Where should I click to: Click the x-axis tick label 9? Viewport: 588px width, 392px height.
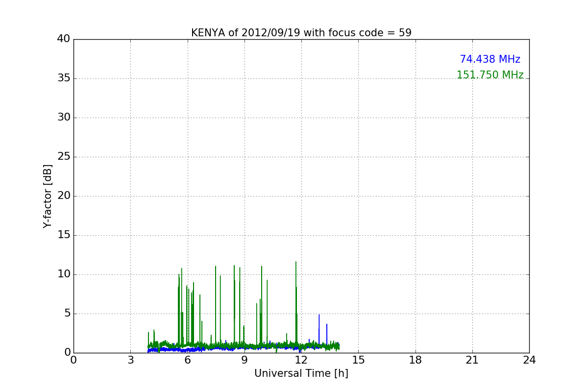[245, 360]
